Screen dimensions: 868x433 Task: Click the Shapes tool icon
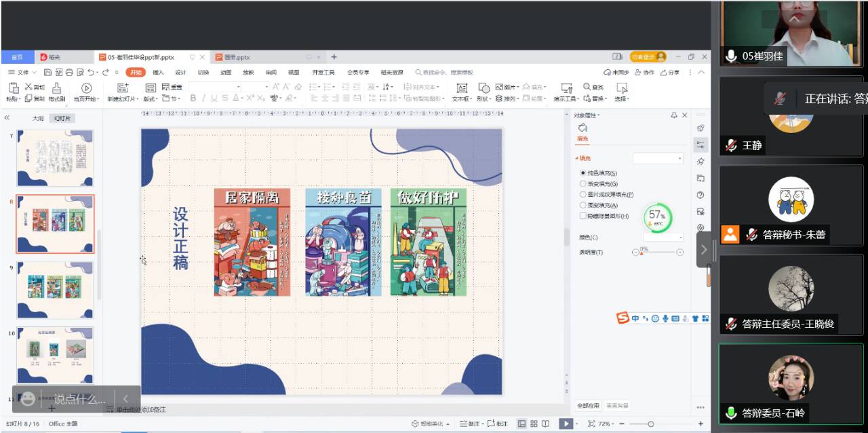click(x=484, y=88)
